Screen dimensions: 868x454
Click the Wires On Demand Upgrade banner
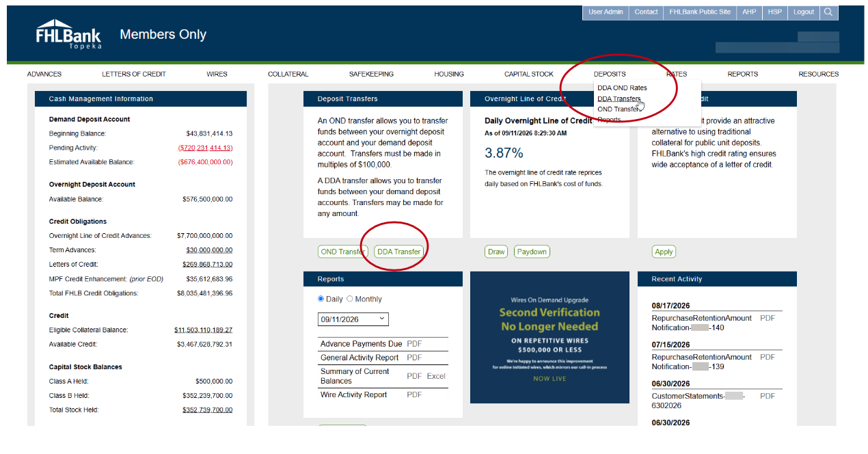tap(550, 337)
